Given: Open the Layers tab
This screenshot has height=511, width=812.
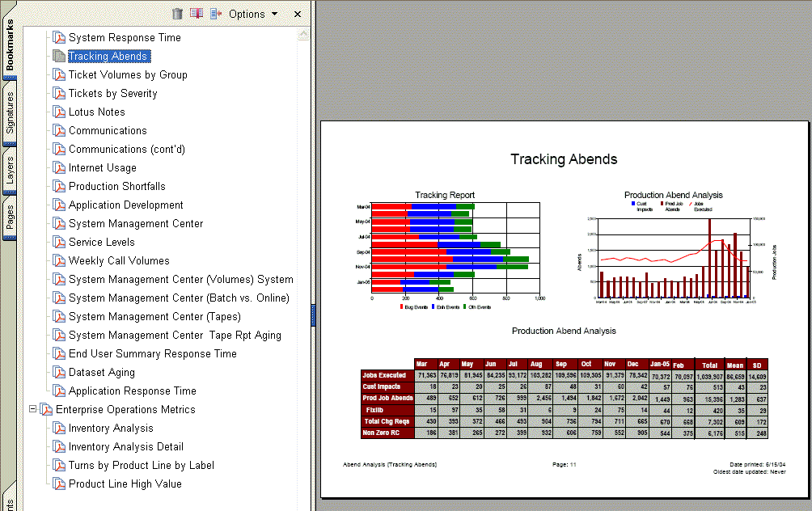Looking at the screenshot, I should [10, 171].
